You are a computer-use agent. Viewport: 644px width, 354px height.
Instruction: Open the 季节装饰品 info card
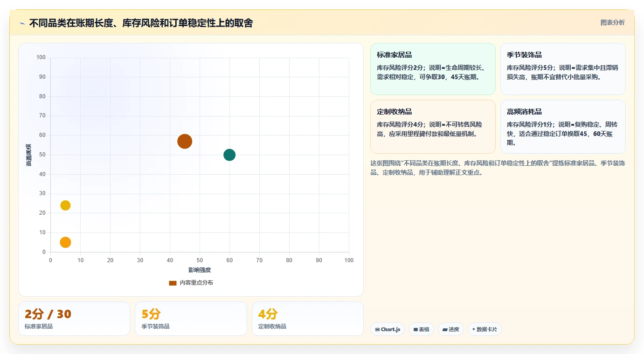[x=563, y=69]
